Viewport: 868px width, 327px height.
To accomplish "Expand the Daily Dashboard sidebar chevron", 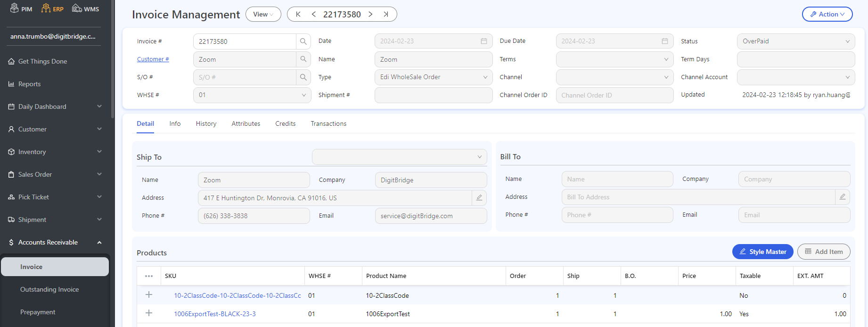I will pos(99,106).
